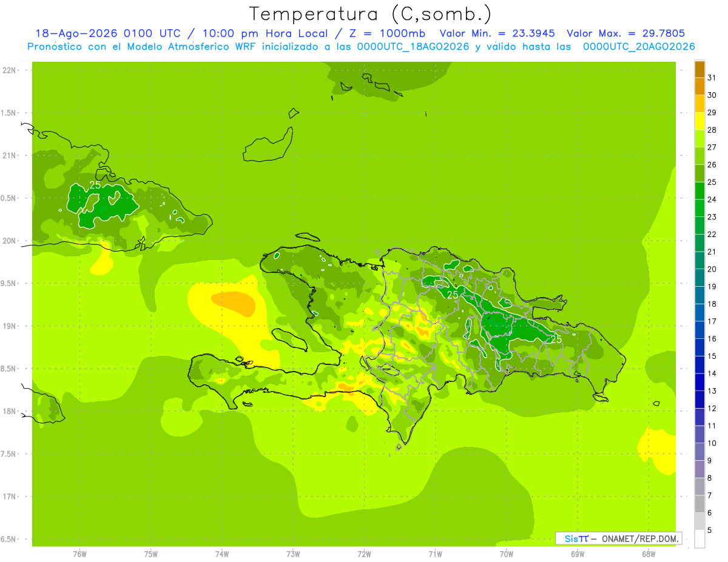
Task: Pick the orange legend swatch between 30 and 31
Action: tap(699, 87)
